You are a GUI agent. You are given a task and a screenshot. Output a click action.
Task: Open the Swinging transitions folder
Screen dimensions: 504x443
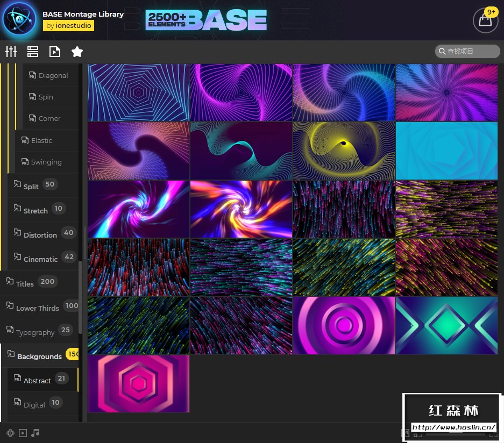point(47,162)
